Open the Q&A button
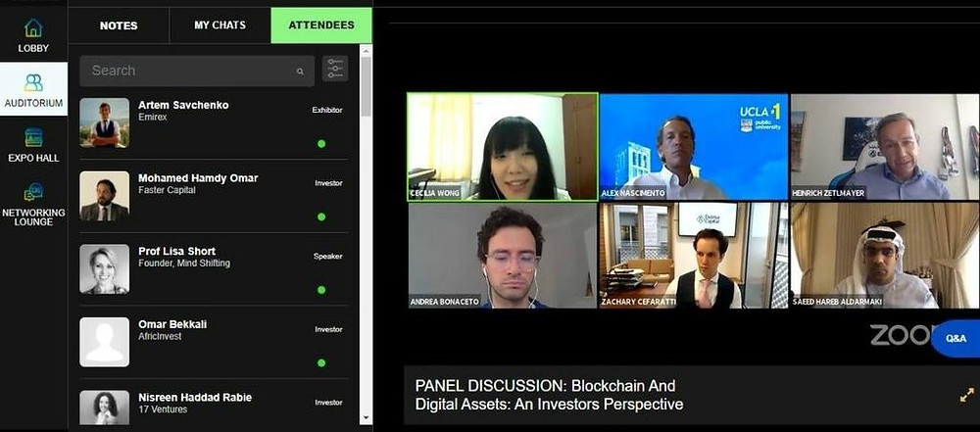980x432 pixels. pyautogui.click(x=955, y=338)
